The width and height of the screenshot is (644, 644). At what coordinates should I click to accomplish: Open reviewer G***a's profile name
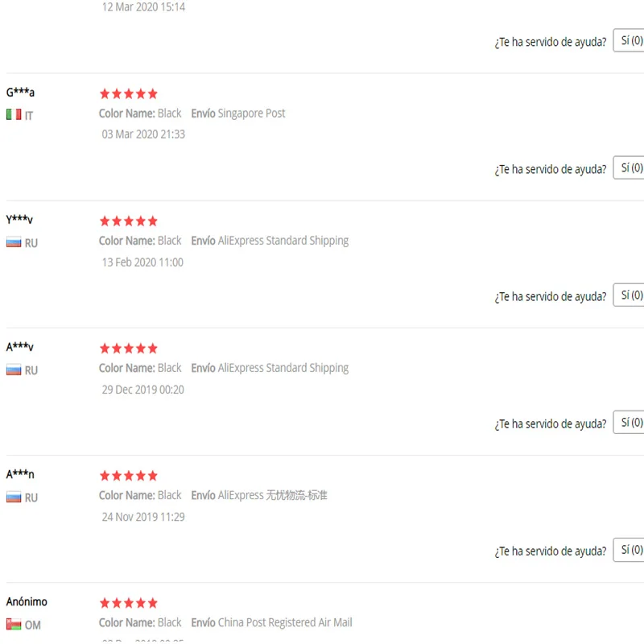20,93
